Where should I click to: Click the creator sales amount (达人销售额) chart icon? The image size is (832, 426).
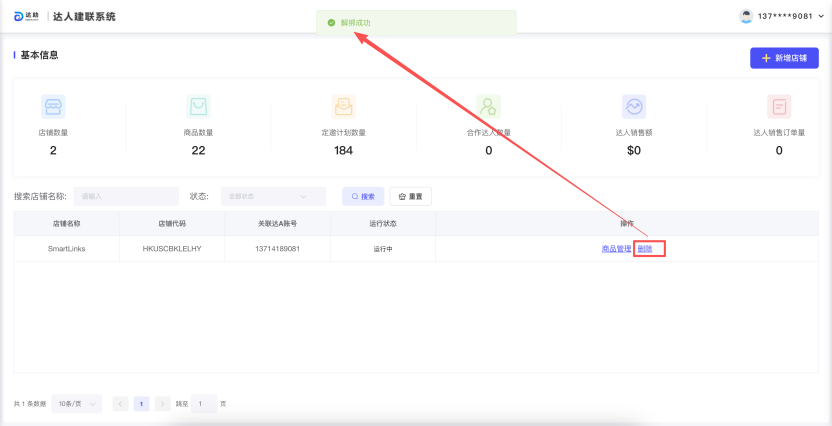coord(633,106)
